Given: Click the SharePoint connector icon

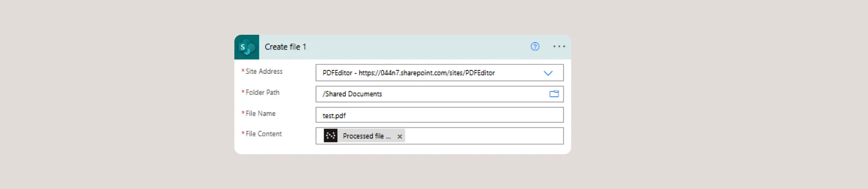Looking at the screenshot, I should tap(247, 47).
